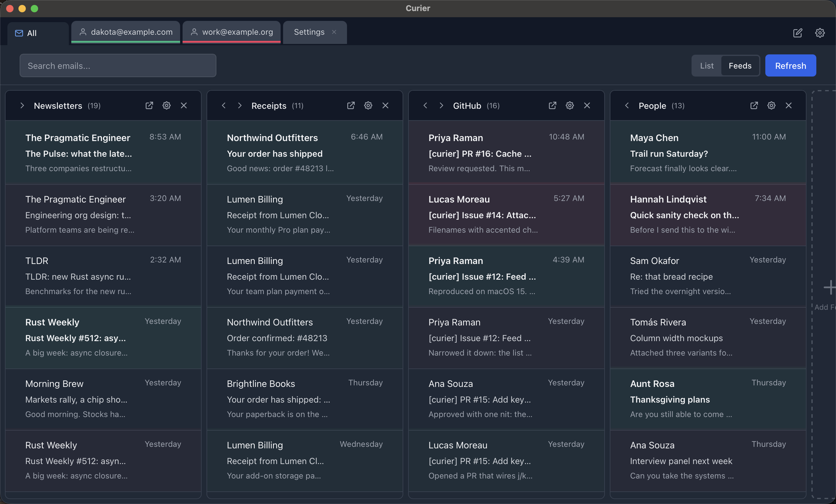Click the Newsletters feed title
Screen dimensions: 836x504
tap(58, 106)
